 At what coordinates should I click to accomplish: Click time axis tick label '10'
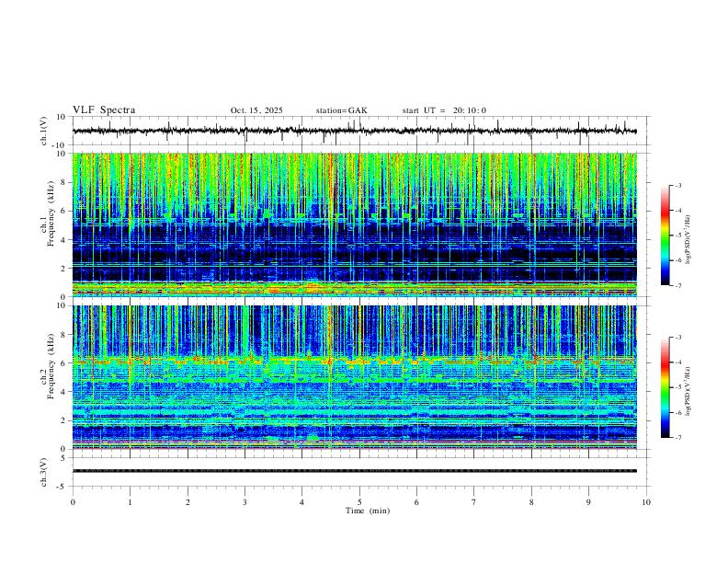coord(646,502)
